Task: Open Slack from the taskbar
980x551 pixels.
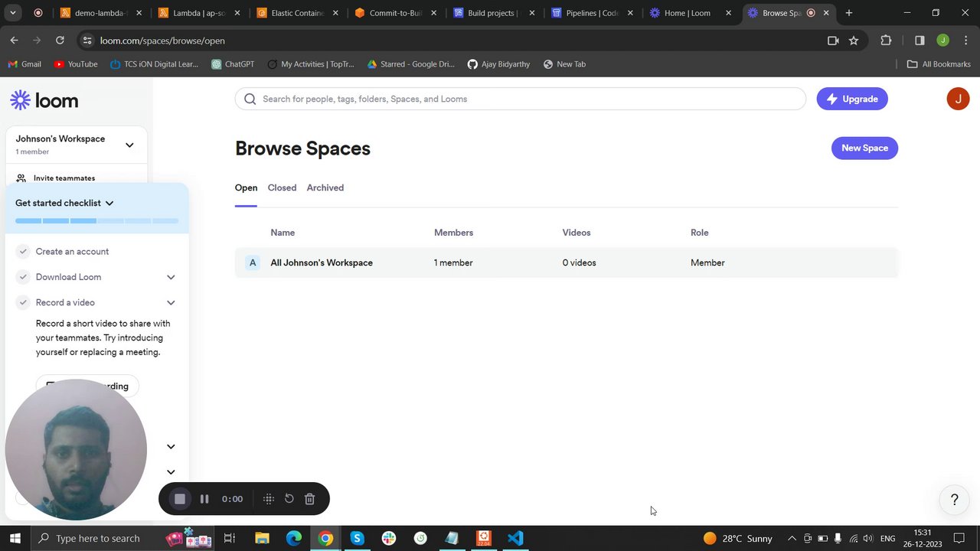Action: pyautogui.click(x=389, y=538)
